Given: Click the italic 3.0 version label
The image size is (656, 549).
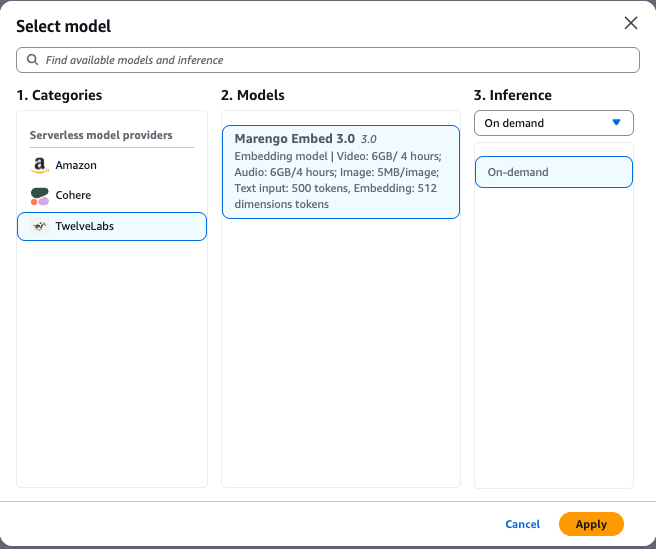Looking at the screenshot, I should coord(369,139).
